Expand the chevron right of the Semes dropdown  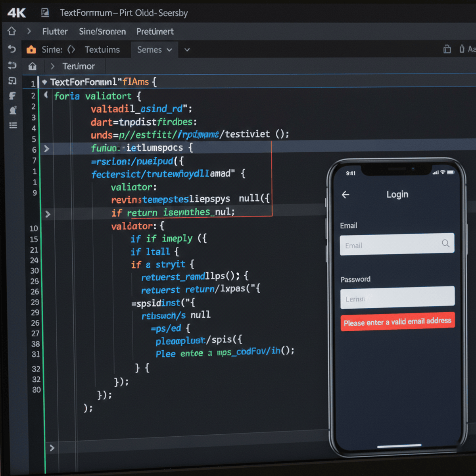pos(186,50)
